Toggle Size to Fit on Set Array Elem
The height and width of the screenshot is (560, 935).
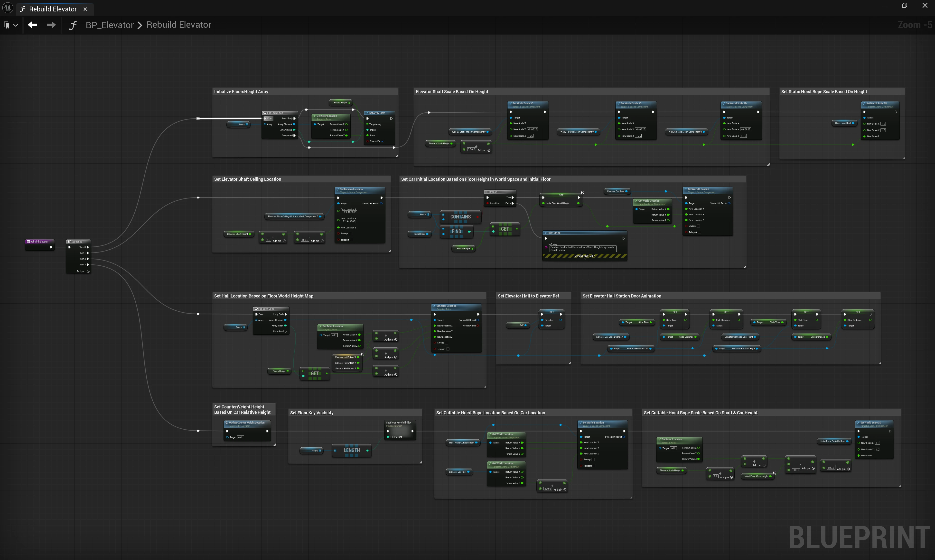pos(383,141)
